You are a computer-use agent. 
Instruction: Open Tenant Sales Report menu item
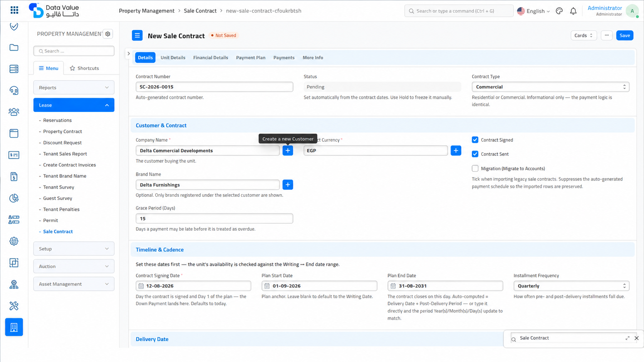[65, 154]
